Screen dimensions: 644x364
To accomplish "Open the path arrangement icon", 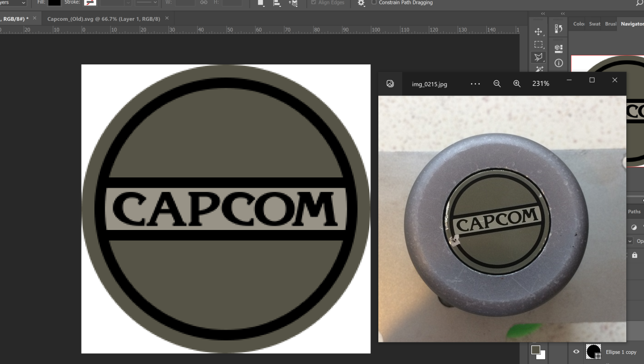I will [x=293, y=3].
